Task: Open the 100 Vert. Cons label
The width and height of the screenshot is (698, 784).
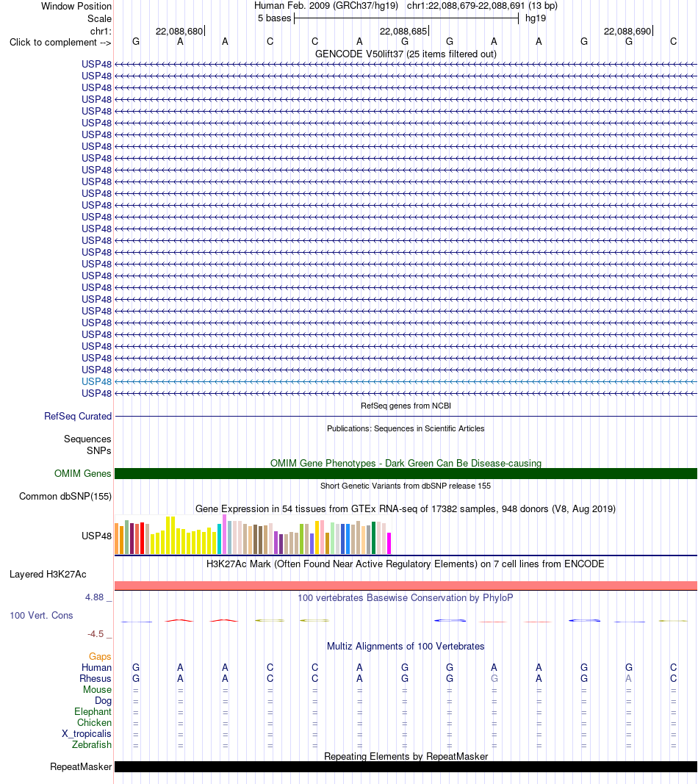Action: [x=41, y=616]
